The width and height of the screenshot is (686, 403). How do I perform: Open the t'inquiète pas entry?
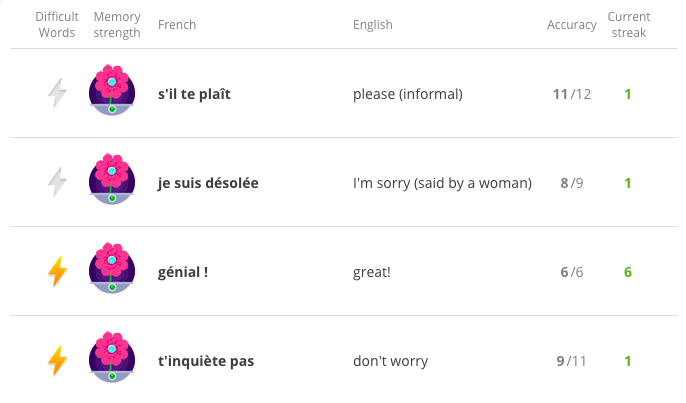tap(206, 362)
